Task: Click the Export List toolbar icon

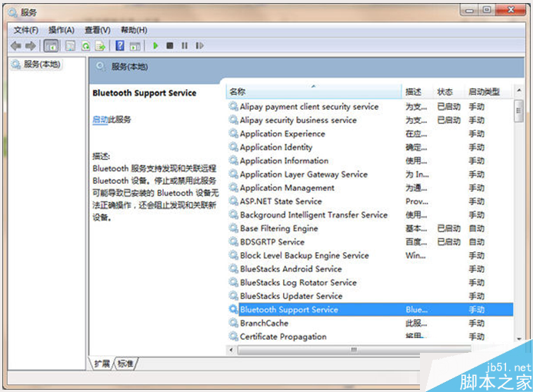Action: [x=100, y=46]
